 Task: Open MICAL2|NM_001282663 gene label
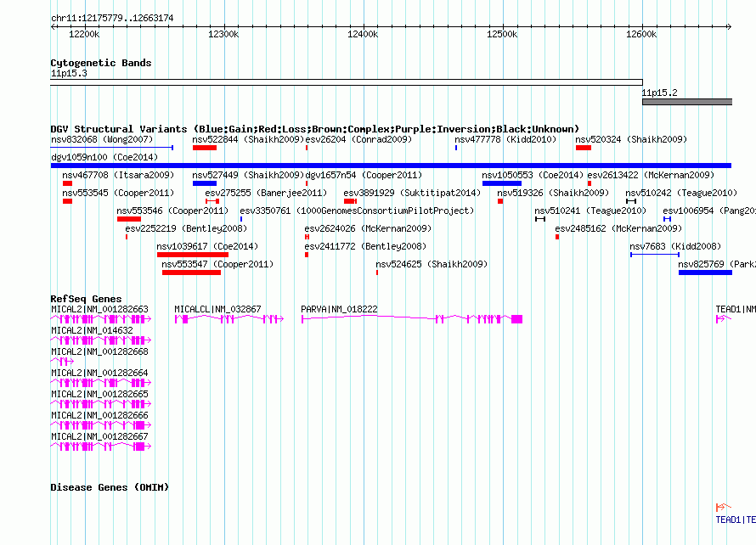tap(99, 309)
